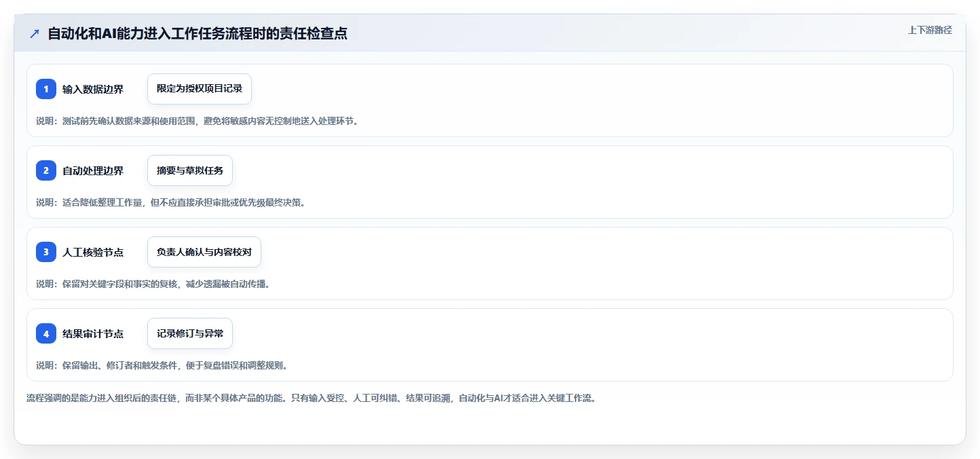Click the footer paragraph starting 流程强调的是能力
Viewport: 980px width, 459px height.
pyautogui.click(x=311, y=398)
